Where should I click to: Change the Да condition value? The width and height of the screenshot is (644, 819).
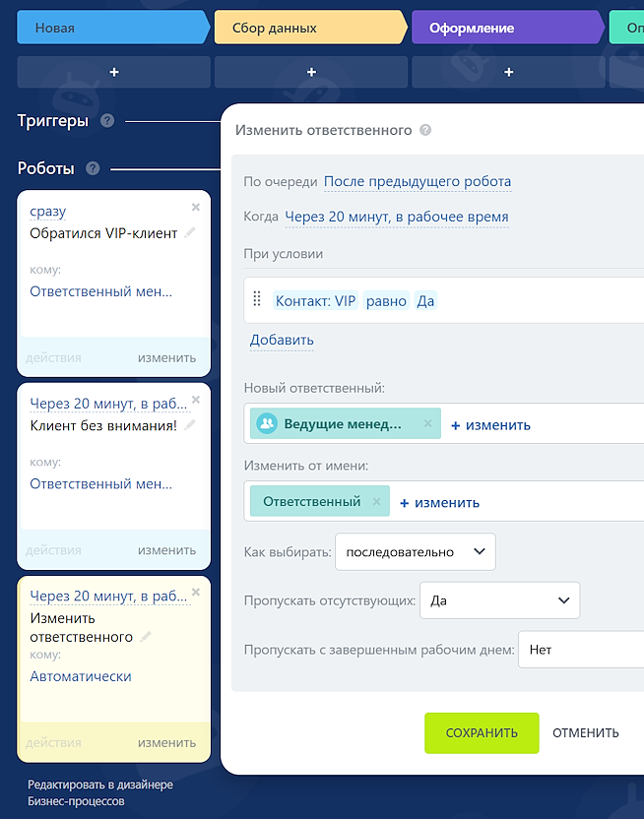click(425, 301)
